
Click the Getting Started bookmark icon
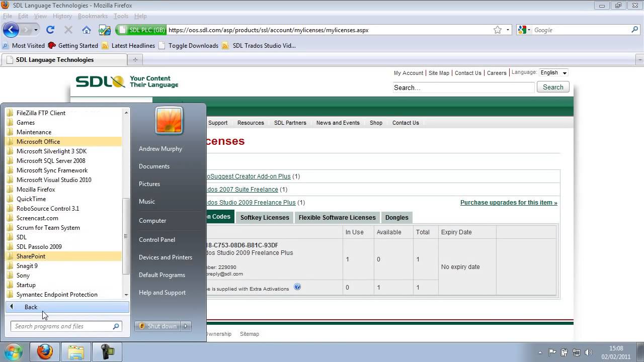click(52, 45)
